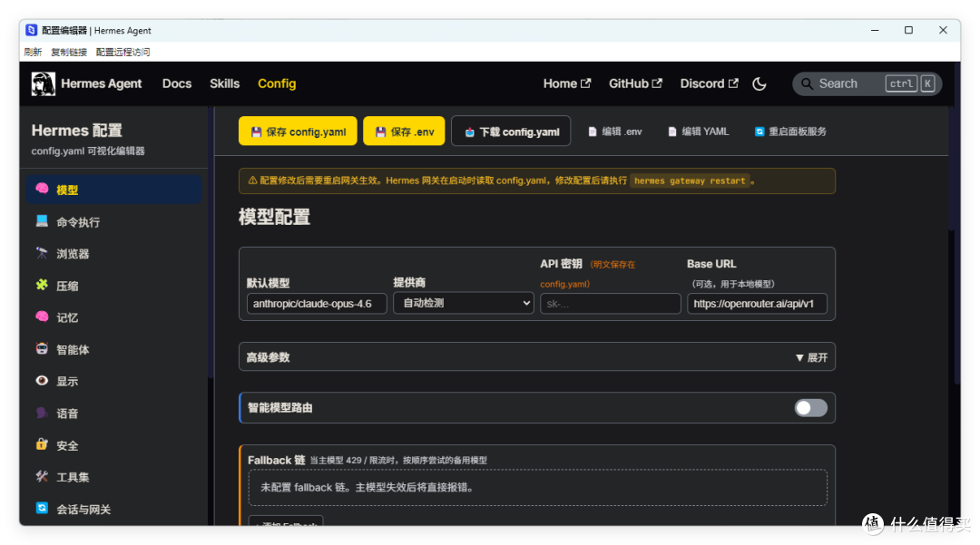Click the sync icon beside 会话与网关
Screen dimensions: 980x545
click(42, 508)
